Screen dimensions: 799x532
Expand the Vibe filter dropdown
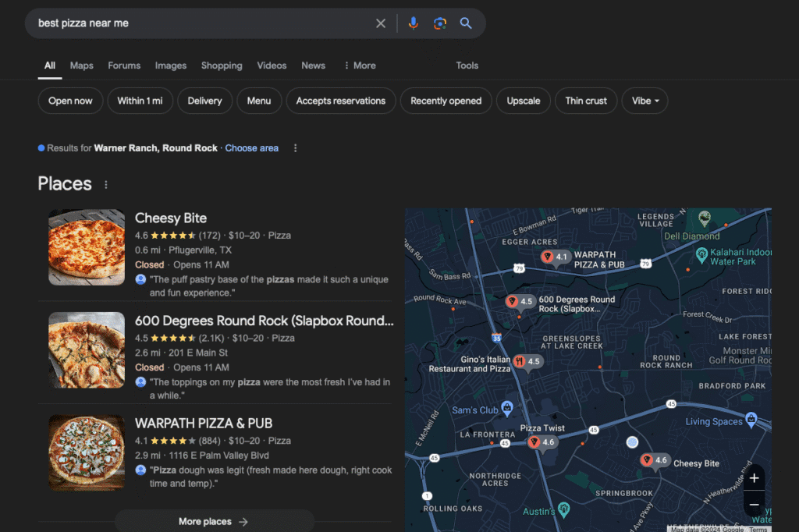pyautogui.click(x=645, y=101)
